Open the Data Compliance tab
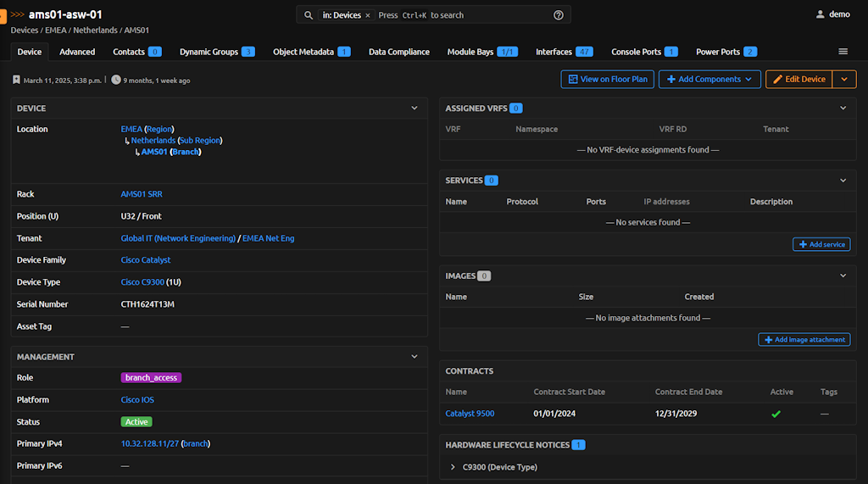 tap(398, 52)
